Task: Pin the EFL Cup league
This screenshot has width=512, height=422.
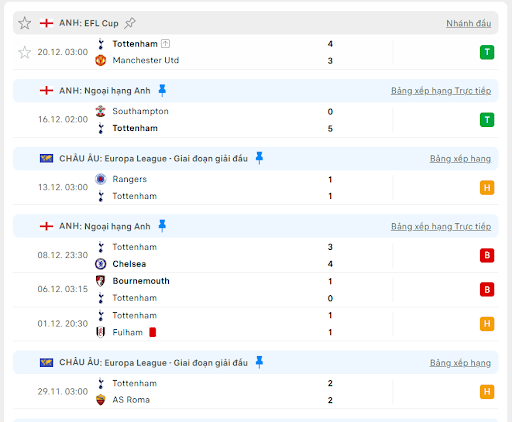Action: click(x=130, y=23)
